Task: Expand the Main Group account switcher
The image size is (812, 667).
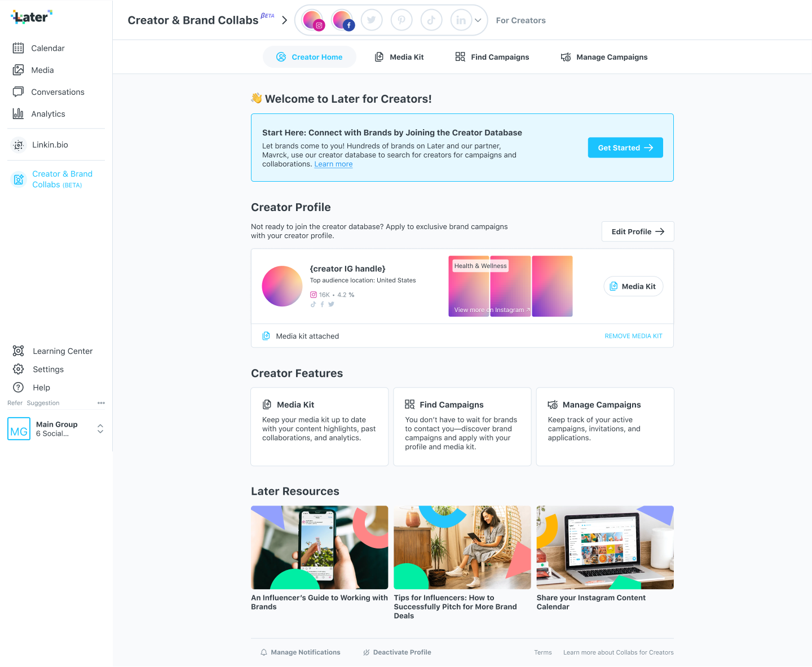Action: click(100, 428)
